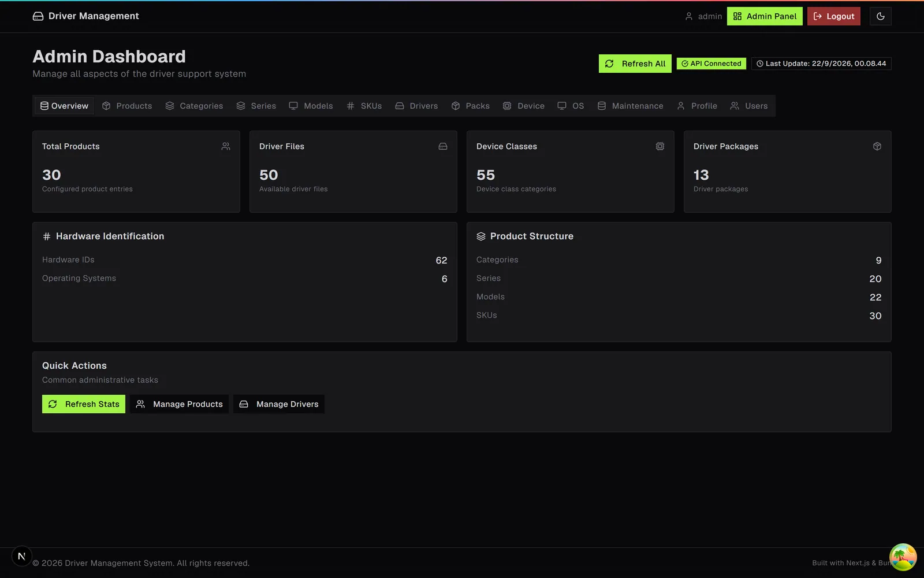The height and width of the screenshot is (578, 924).
Task: Select the Overview tab
Action: pyautogui.click(x=64, y=106)
